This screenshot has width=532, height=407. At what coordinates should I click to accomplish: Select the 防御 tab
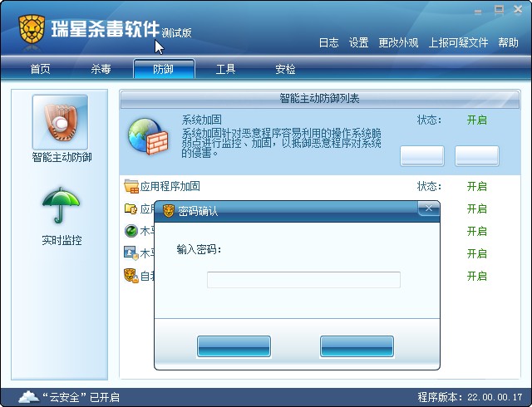pos(164,69)
